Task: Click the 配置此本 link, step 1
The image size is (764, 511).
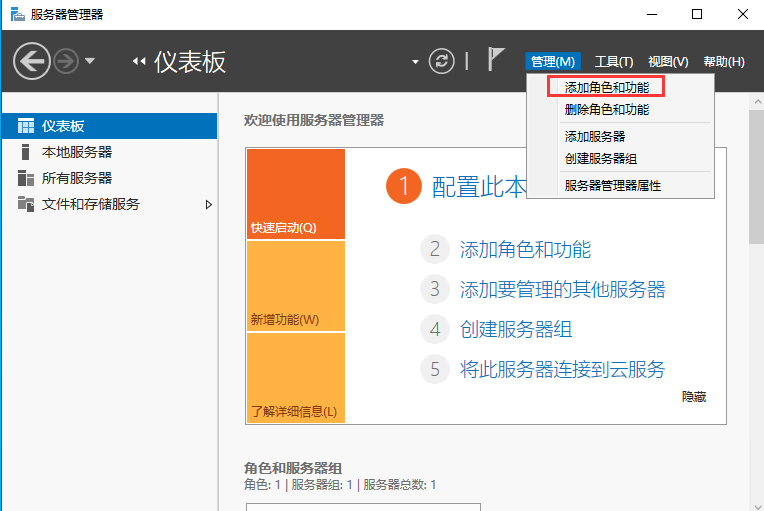Action: 479,187
